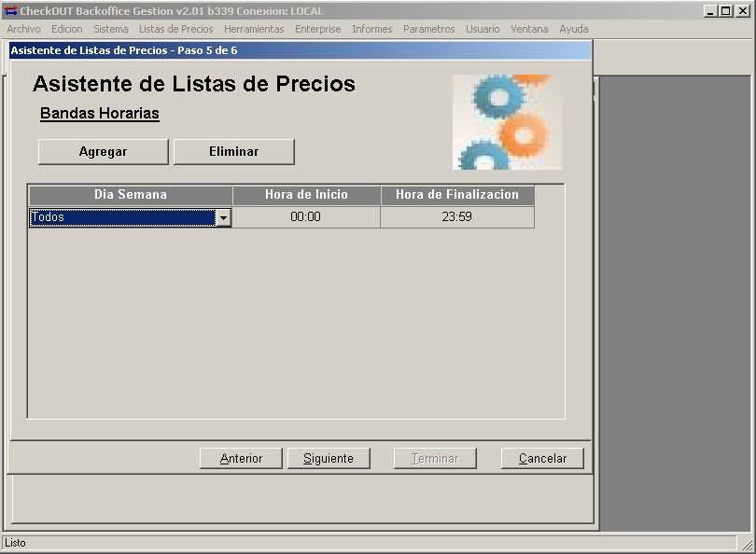
Task: Click the Eliminar button
Action: tap(234, 152)
